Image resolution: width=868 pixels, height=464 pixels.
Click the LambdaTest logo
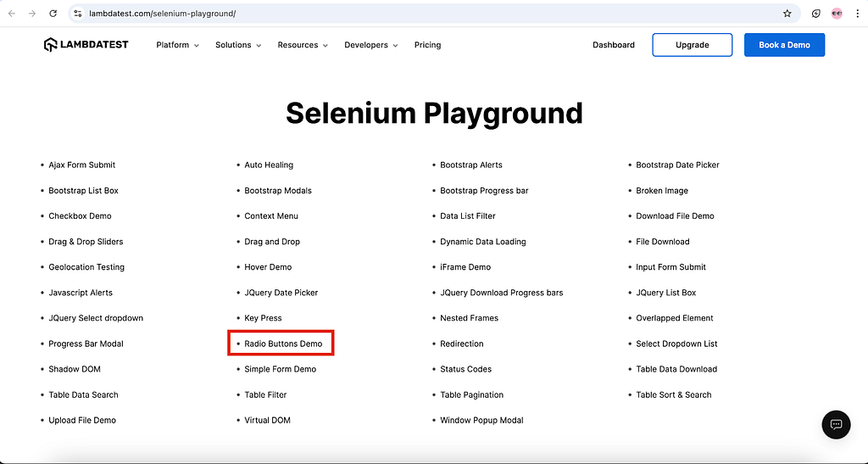(x=86, y=45)
